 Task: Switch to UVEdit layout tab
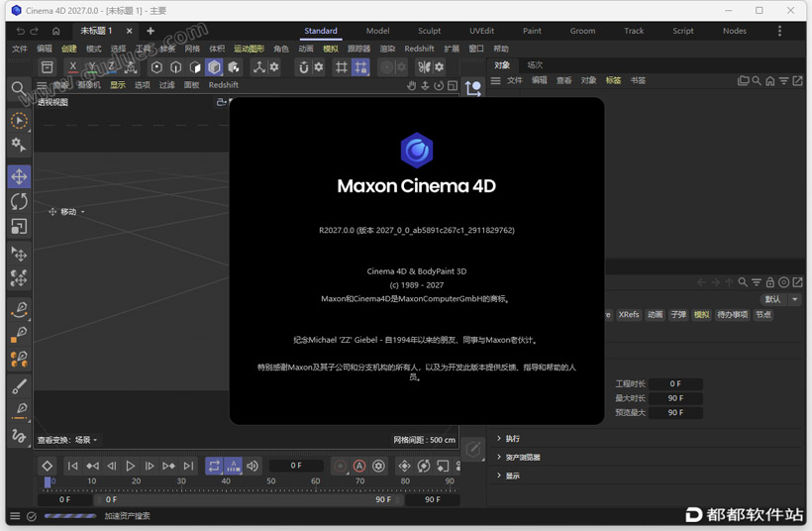pyautogui.click(x=481, y=31)
